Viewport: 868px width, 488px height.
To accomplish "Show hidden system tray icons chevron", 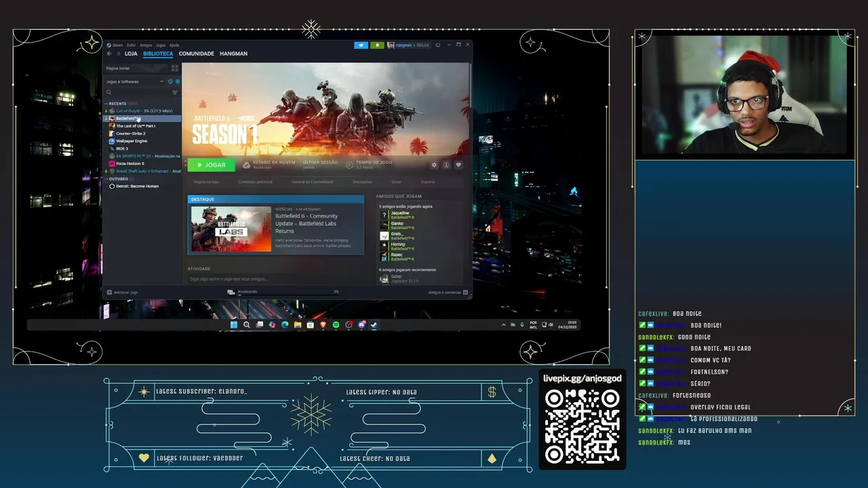I will 503,325.
